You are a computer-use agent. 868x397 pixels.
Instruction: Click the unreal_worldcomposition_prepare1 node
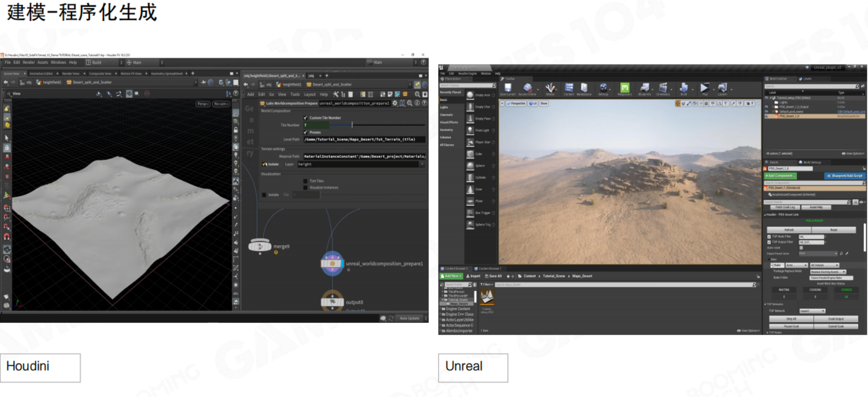tap(332, 263)
